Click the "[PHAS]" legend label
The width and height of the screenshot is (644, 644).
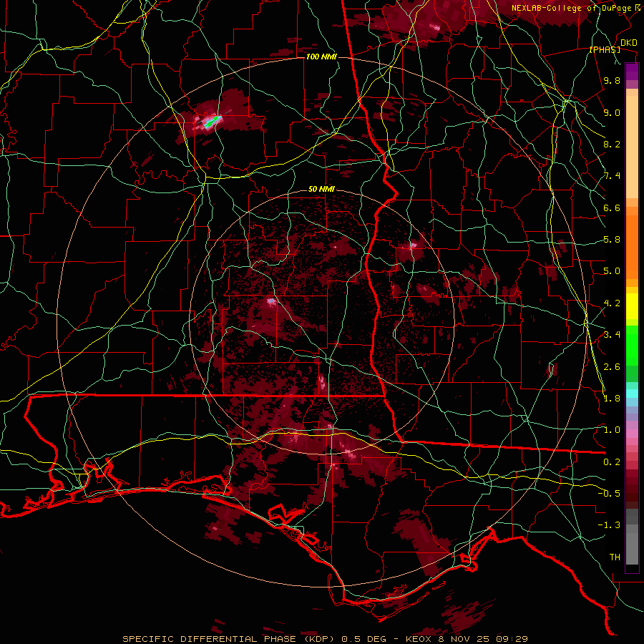[x=605, y=49]
